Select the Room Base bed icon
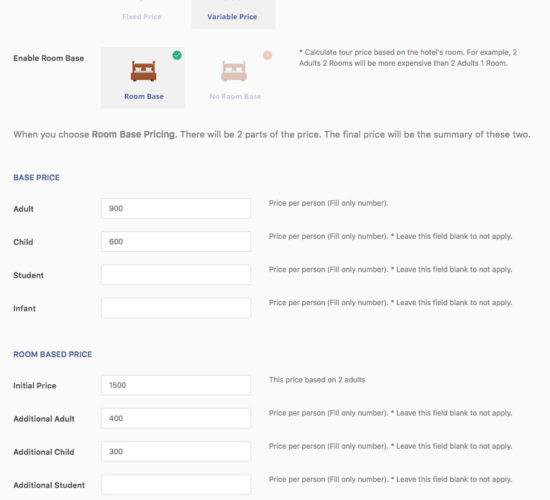Screen dimensions: 550x500 click(x=143, y=71)
